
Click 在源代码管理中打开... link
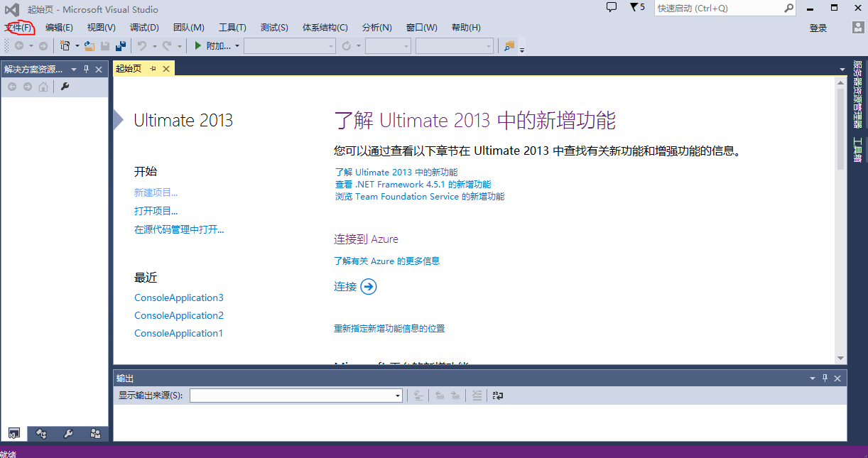coord(179,229)
